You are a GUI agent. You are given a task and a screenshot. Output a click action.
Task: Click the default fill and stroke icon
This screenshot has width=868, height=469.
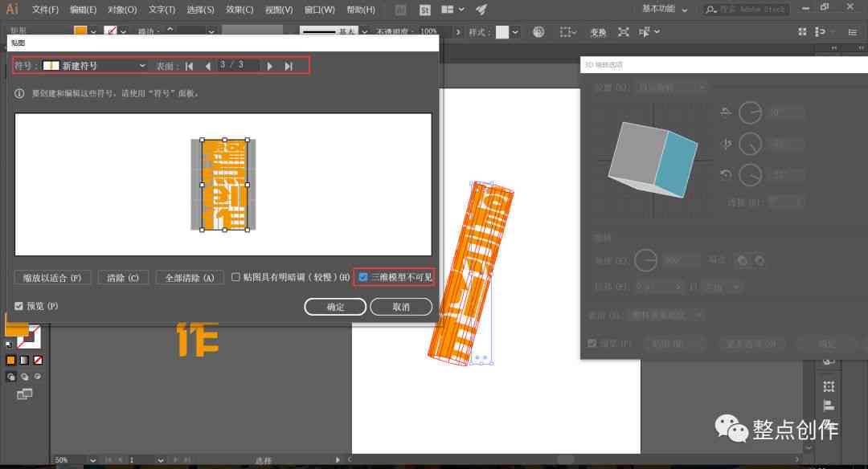click(x=8, y=344)
